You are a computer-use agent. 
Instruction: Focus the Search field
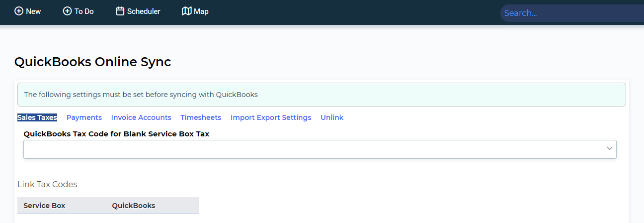tap(572, 13)
